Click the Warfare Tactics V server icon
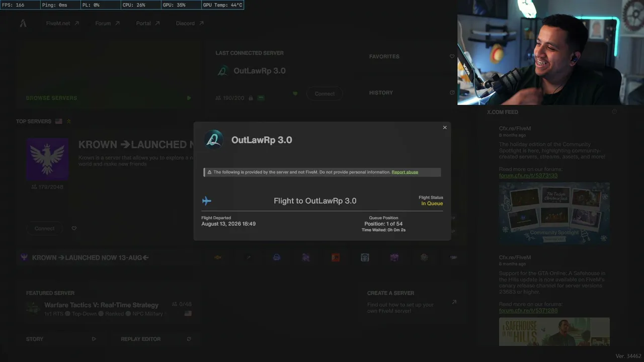This screenshot has height=362, width=644. pyautogui.click(x=33, y=308)
